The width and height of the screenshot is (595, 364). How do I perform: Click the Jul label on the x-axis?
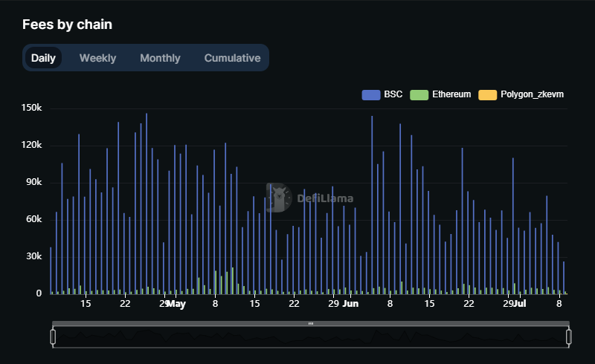coord(520,304)
